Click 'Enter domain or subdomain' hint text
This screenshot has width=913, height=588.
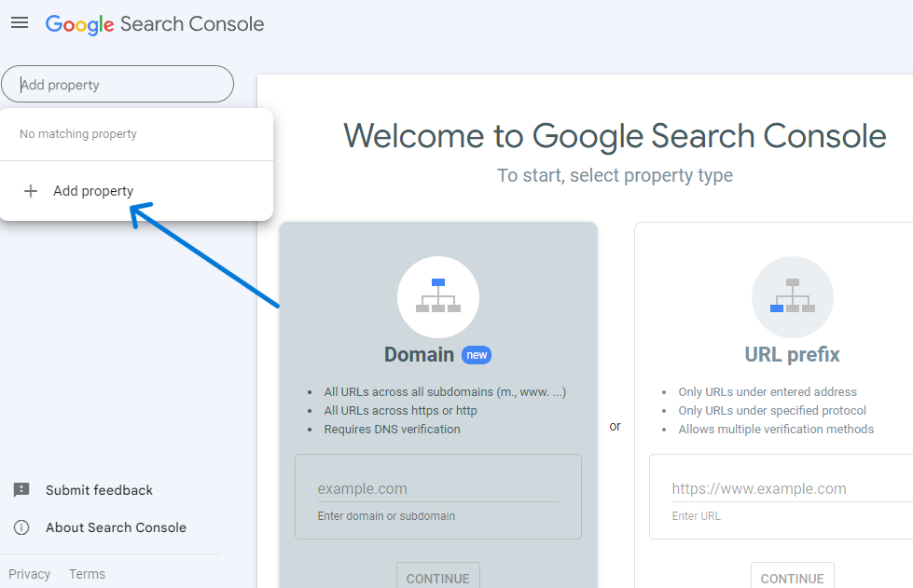(x=386, y=516)
